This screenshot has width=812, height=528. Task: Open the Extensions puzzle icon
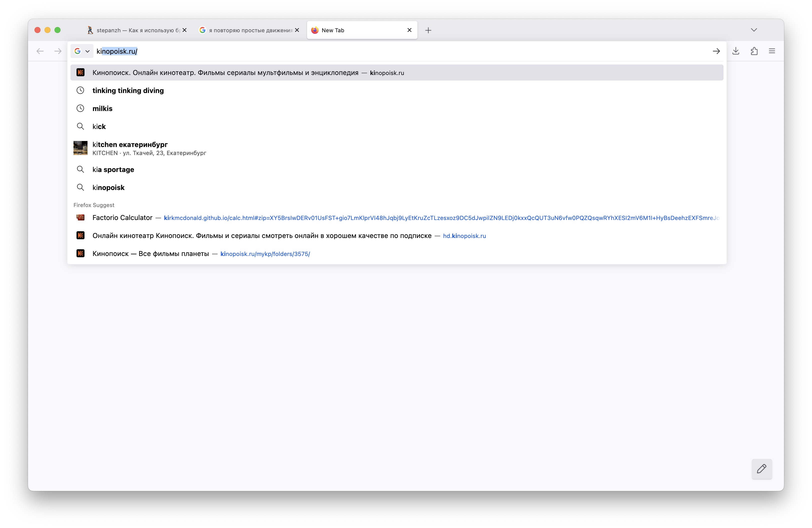(x=754, y=51)
